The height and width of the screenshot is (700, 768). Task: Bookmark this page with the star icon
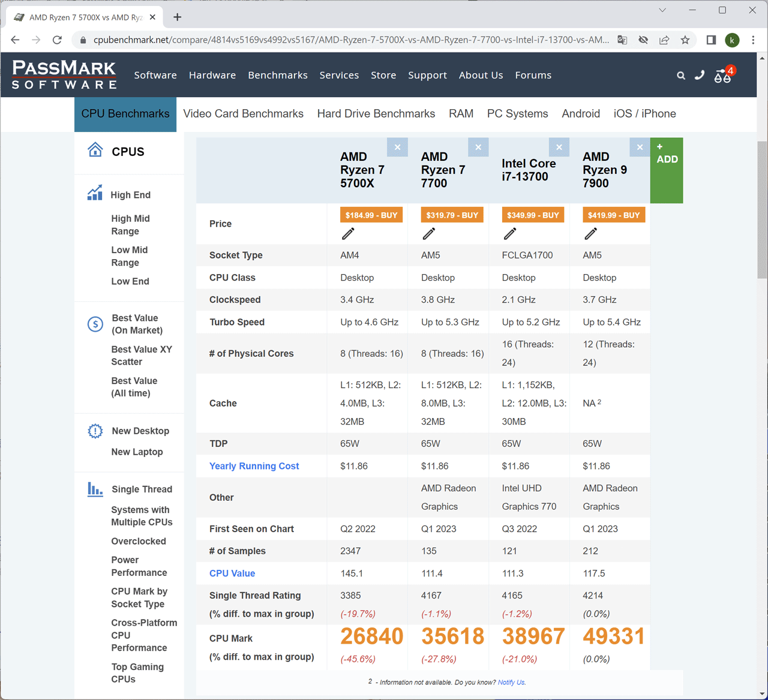tap(685, 40)
